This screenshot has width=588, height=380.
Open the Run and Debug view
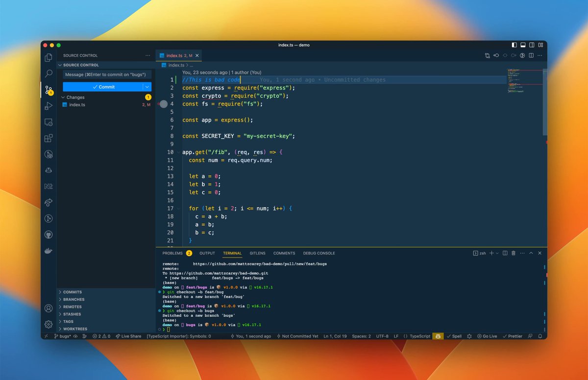pyautogui.click(x=49, y=106)
